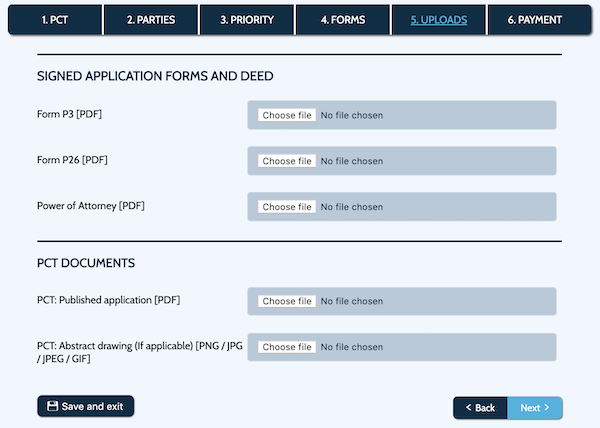The width and height of the screenshot is (600, 428).
Task: Click the 'Form P3 [PDF]' label
Action: pos(69,114)
